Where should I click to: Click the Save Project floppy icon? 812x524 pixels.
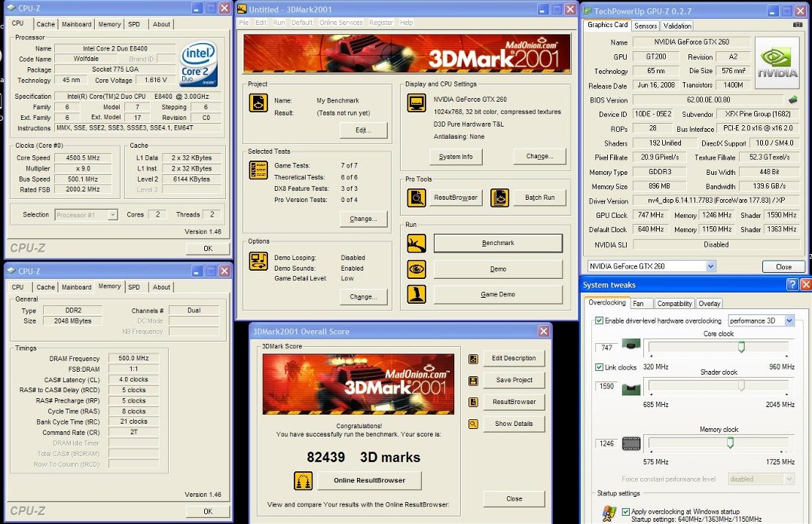[473, 381]
